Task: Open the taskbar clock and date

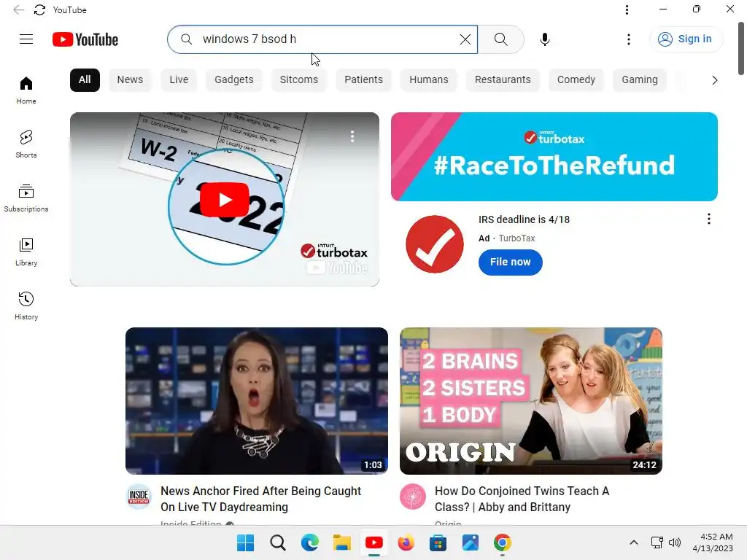Action: (x=713, y=542)
